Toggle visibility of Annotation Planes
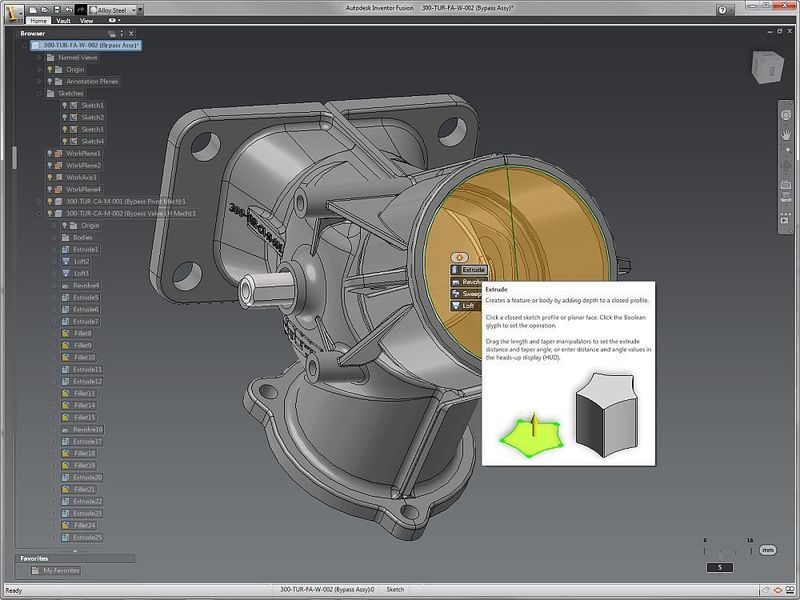 pyautogui.click(x=49, y=81)
